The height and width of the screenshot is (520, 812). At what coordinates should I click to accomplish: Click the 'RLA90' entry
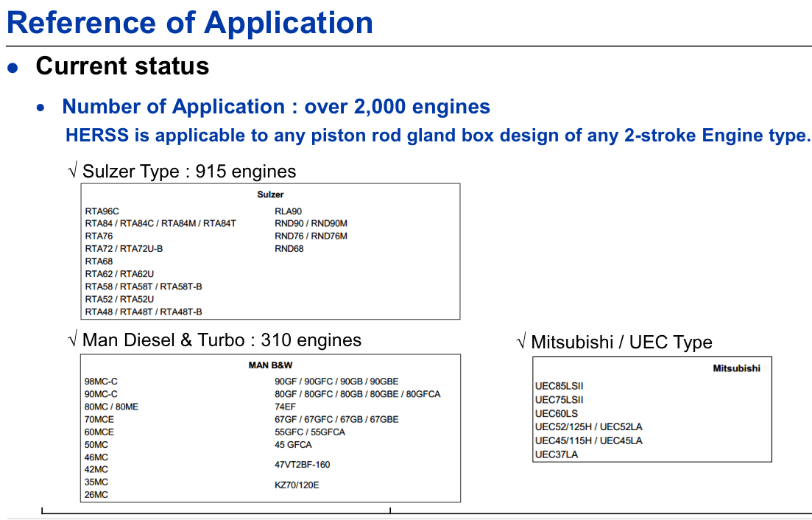(x=288, y=211)
